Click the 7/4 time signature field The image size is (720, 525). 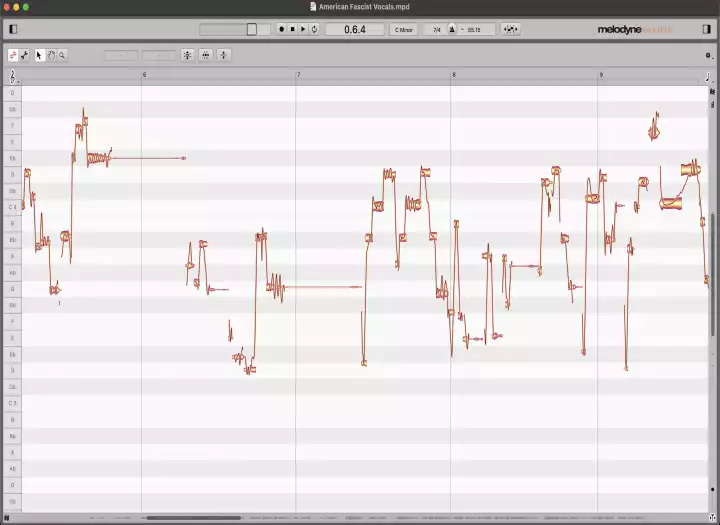tap(436, 29)
